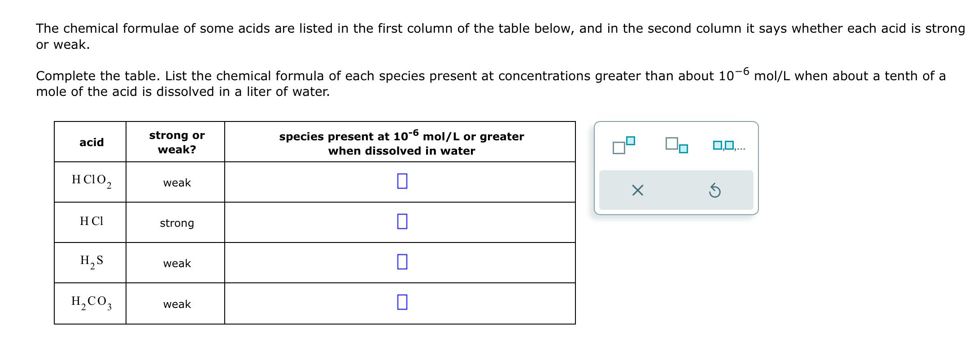Click the "weak" label in the HClO2 row
This screenshot has width=980, height=355.
coord(177,182)
